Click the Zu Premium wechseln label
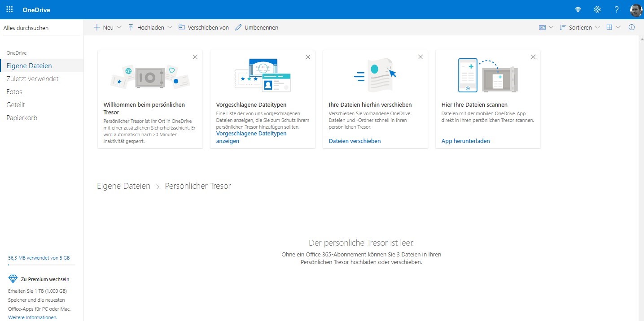Screen dimensions: 644x321 click(45, 279)
